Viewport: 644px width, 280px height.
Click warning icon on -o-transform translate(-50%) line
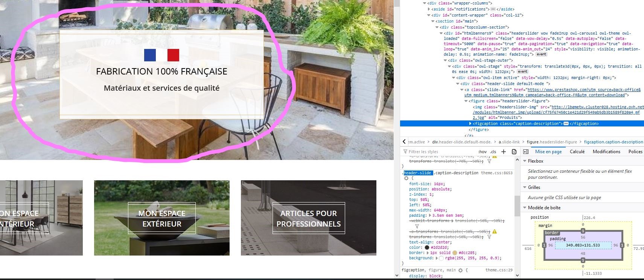pyautogui.click(x=495, y=231)
